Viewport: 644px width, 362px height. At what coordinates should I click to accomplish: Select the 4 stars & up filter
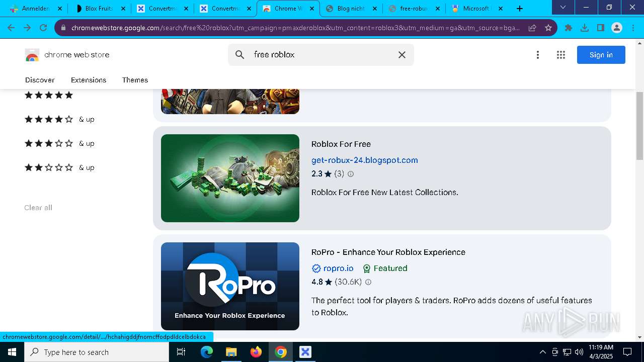pyautogui.click(x=59, y=119)
